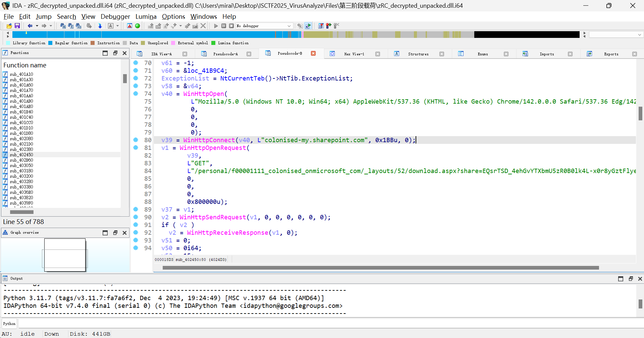Screen dimensions: 644x338
Task: Click the loc_41B9C4 reference on line 71
Action: point(205,71)
